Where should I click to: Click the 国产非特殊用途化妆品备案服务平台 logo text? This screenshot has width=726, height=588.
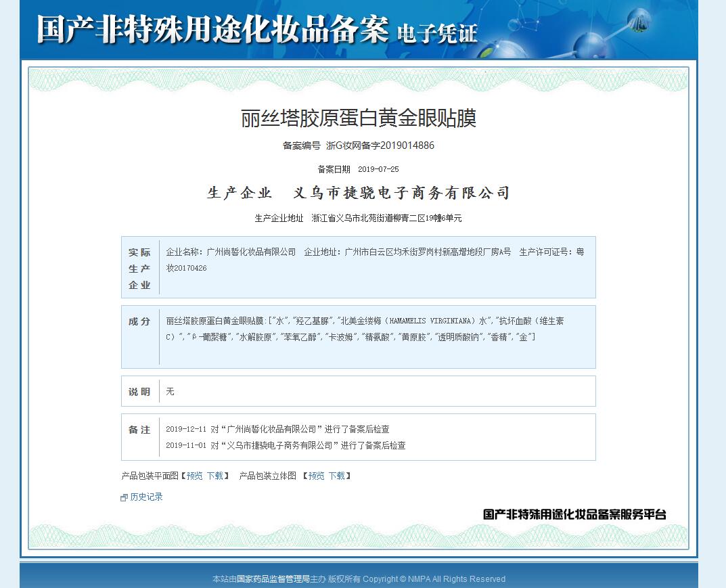(574, 514)
